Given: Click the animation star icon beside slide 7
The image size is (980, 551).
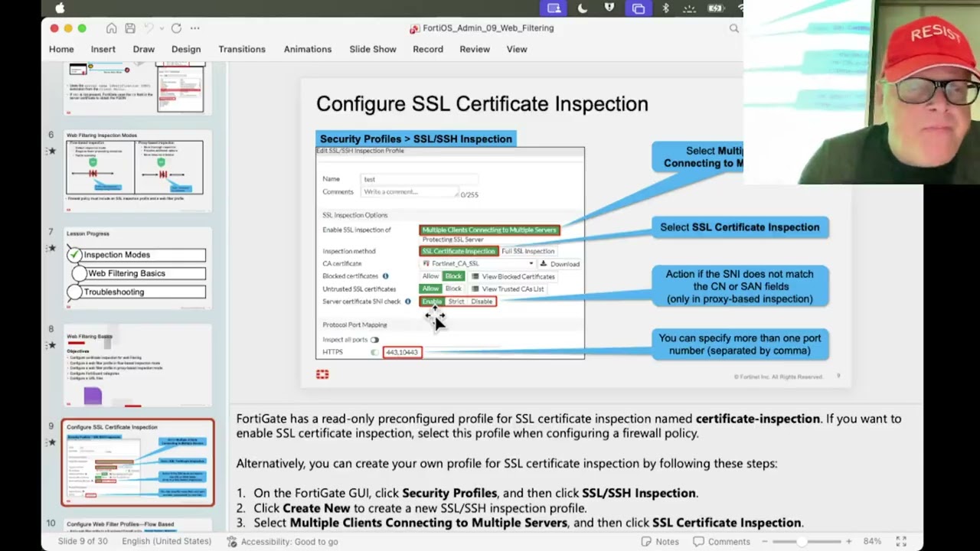Looking at the screenshot, I should pyautogui.click(x=52, y=248).
